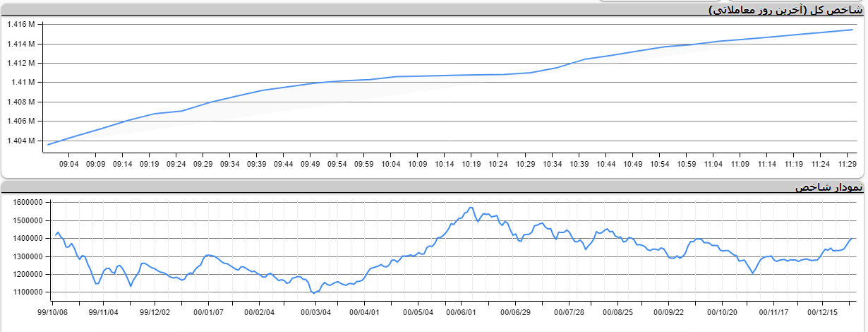The height and width of the screenshot is (332, 868).
Task: Click the 11:29 time axis label
Action: point(846,164)
